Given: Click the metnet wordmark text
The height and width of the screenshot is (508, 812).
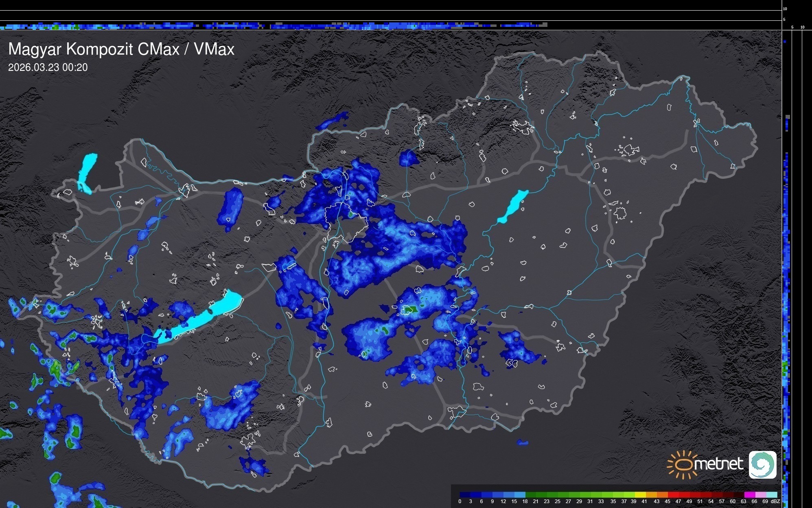Looking at the screenshot, I should (x=718, y=464).
